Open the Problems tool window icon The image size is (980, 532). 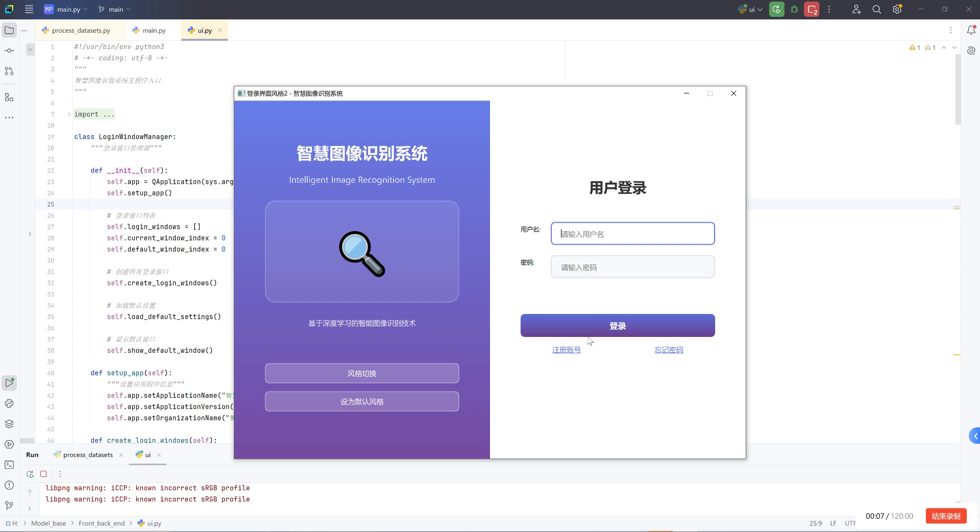tap(9, 486)
